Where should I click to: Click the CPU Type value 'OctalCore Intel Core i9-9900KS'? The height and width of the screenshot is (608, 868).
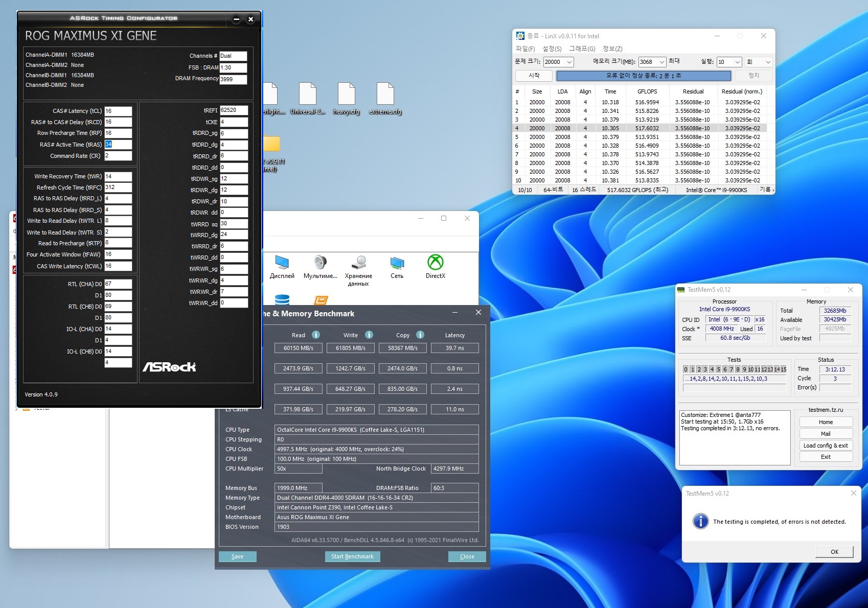pyautogui.click(x=377, y=430)
